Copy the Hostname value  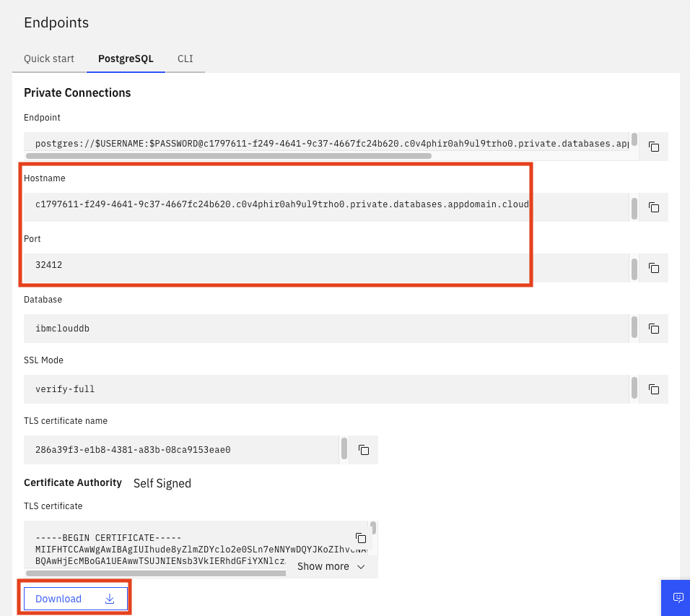pyautogui.click(x=653, y=207)
